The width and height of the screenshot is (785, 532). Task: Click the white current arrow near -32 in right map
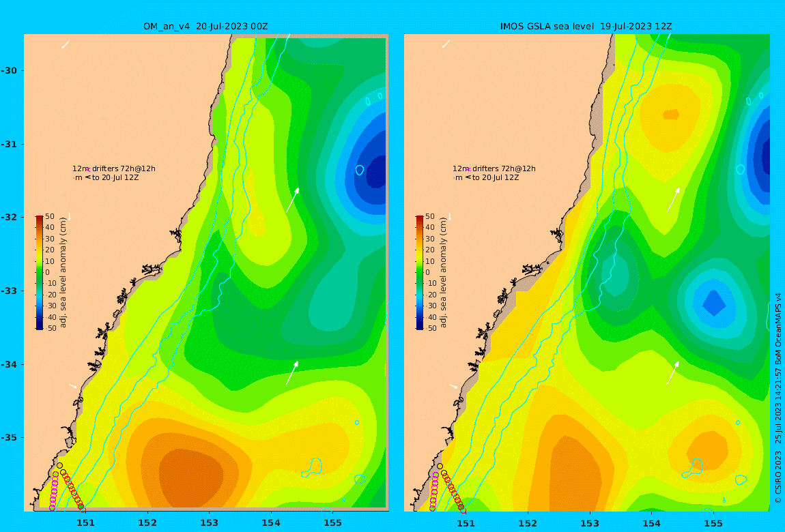tap(673, 200)
